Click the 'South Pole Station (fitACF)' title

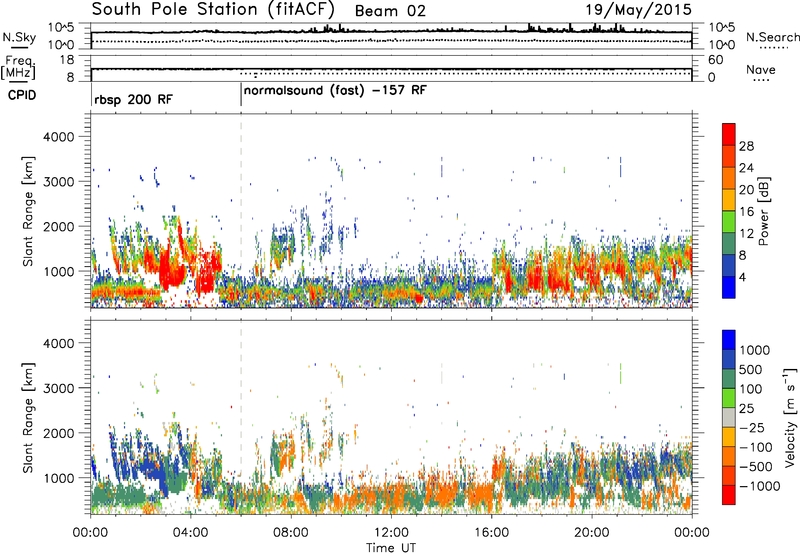[x=213, y=10]
